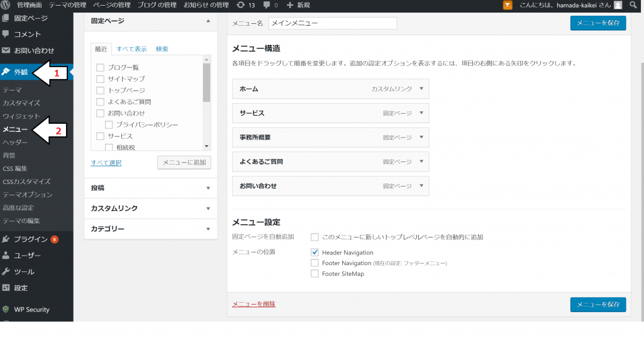Click the main window vertical scrollbar
Screen dimensions: 644x348
[x=642, y=192]
